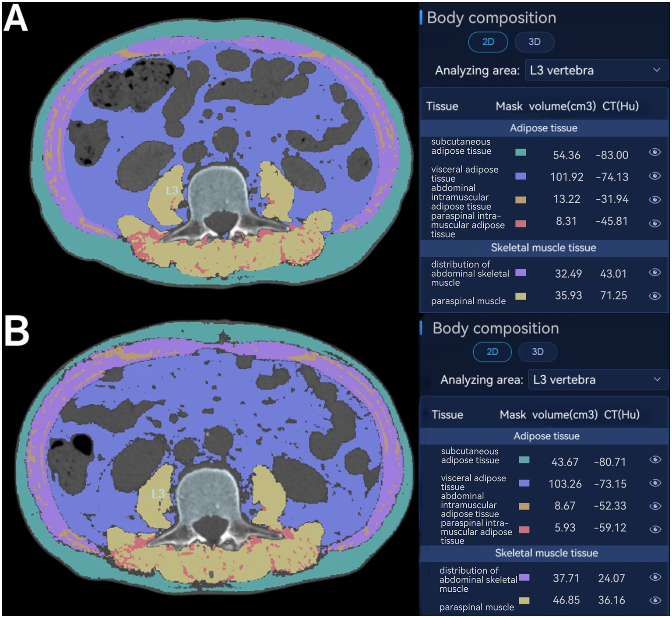Toggle eye icon for visceral adipose row showing 101.92

tap(654, 176)
